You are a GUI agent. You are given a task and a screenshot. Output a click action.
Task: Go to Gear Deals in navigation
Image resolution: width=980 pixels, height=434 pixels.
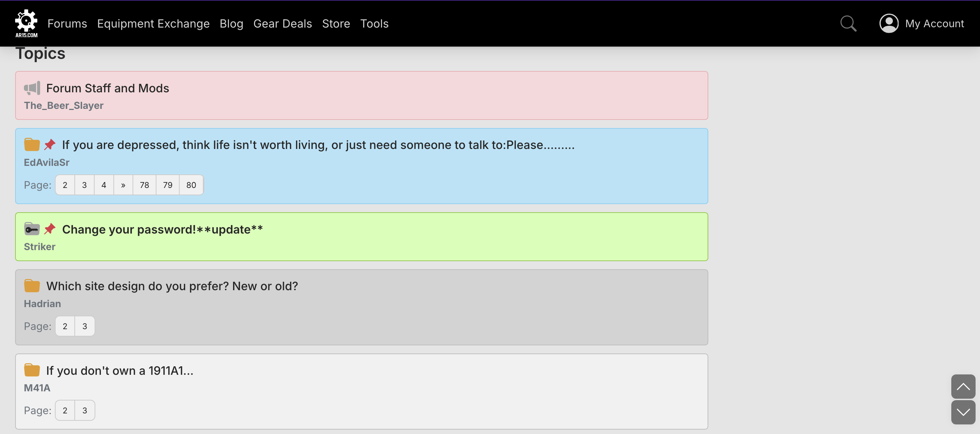point(282,24)
